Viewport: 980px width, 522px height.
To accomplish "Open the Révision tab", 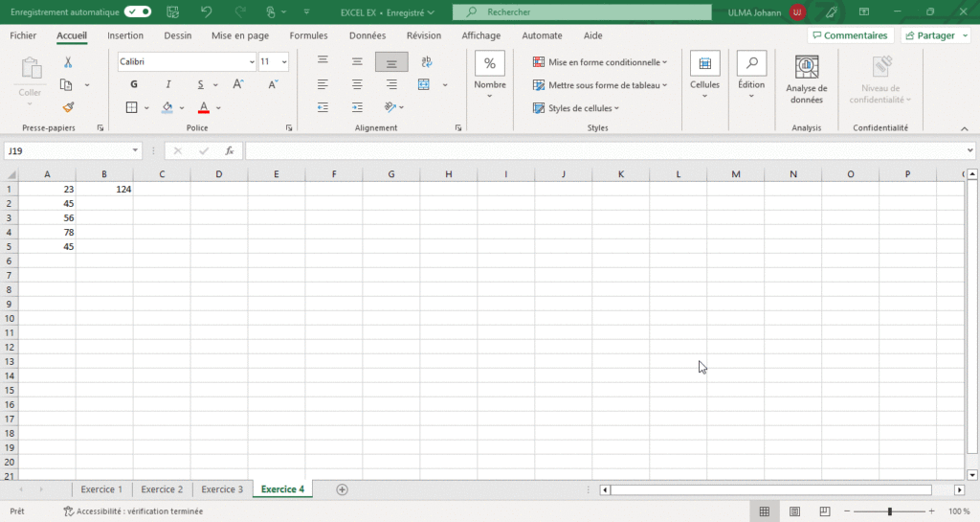I will 424,35.
